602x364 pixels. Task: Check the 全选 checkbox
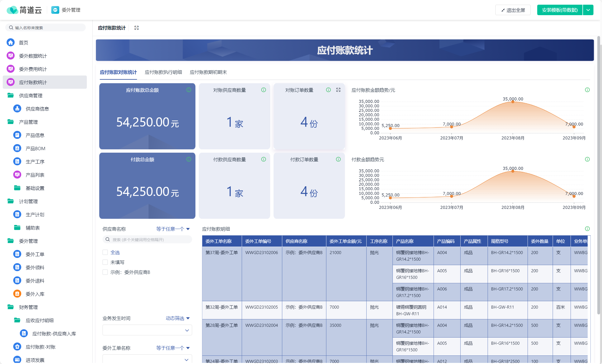(x=105, y=252)
